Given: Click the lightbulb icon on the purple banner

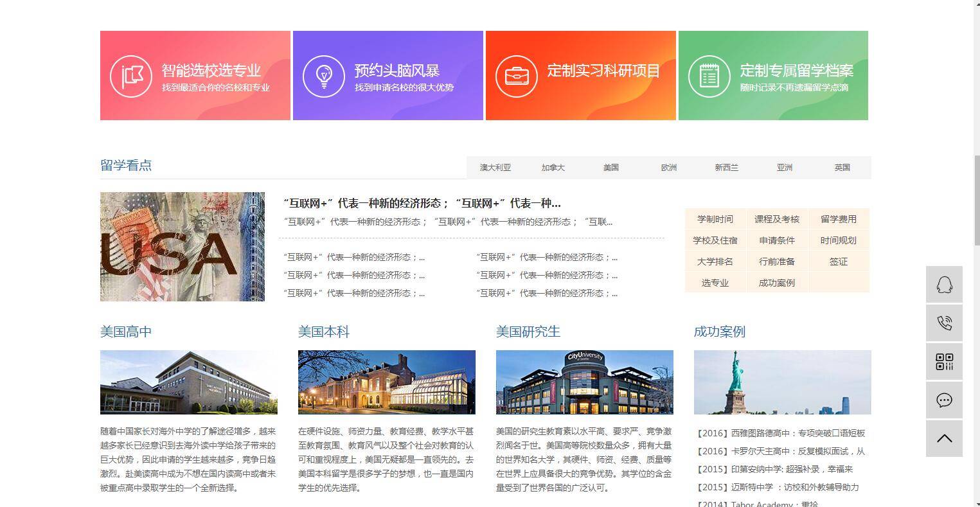Looking at the screenshot, I should [324, 76].
